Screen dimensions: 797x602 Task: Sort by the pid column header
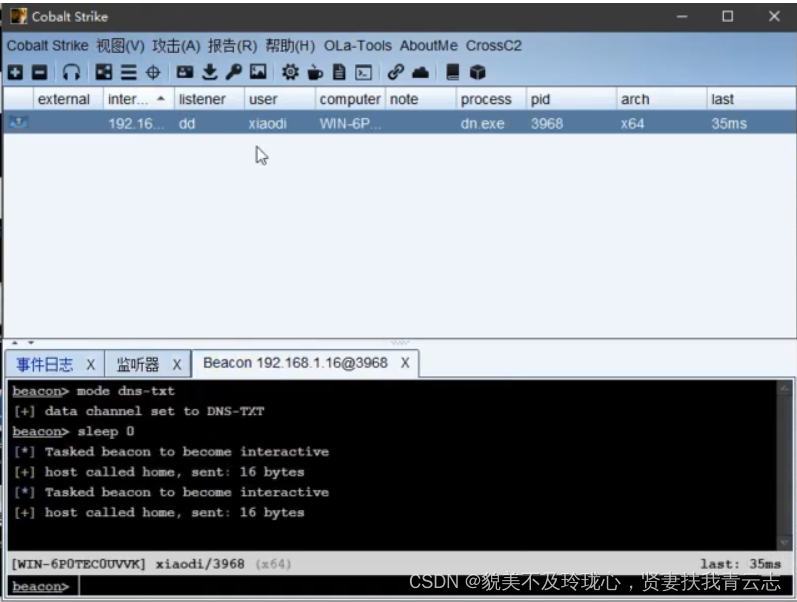[571, 99]
